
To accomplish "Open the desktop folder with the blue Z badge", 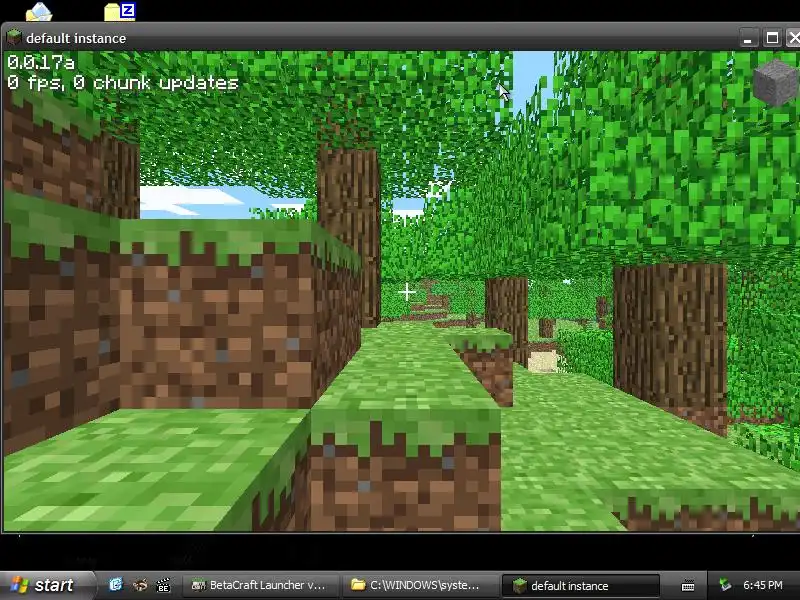I will pyautogui.click(x=120, y=12).
